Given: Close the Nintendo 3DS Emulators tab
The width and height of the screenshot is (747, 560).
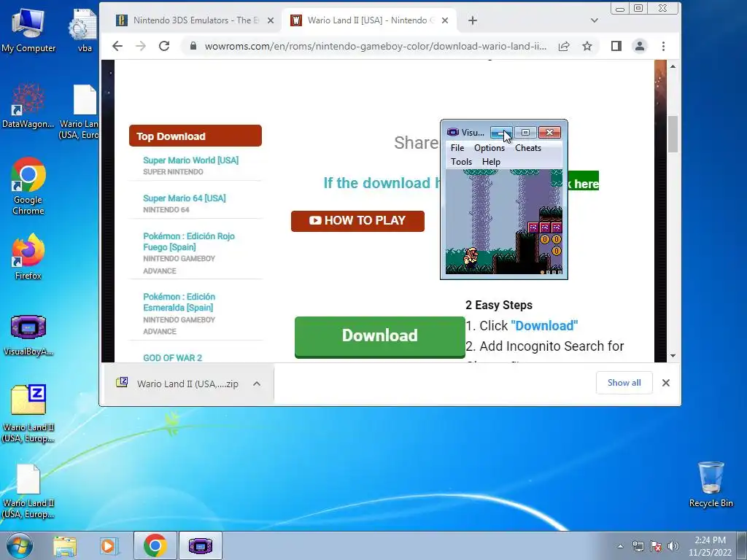Looking at the screenshot, I should coord(271,20).
